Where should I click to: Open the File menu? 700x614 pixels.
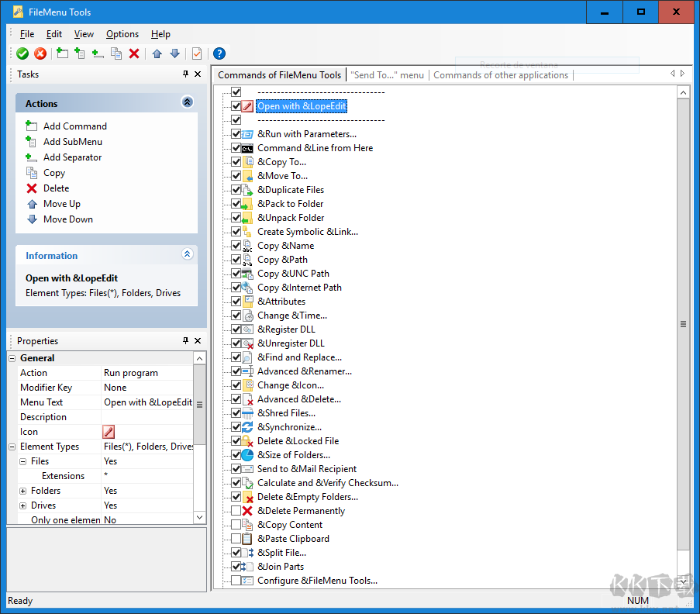point(27,34)
